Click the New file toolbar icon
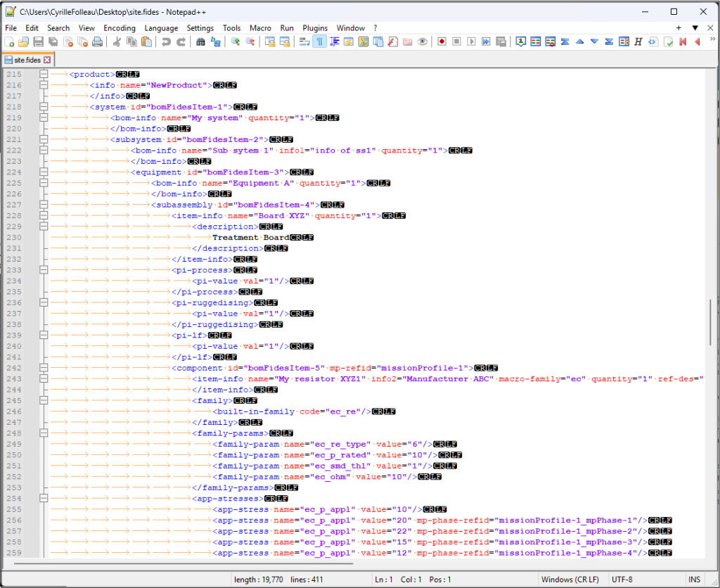The image size is (720, 588). (9, 42)
